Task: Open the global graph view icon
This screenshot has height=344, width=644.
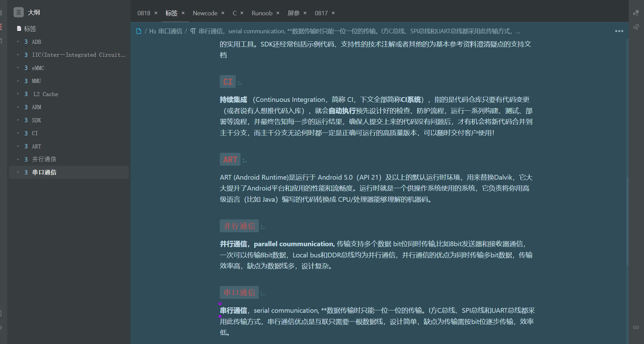Action: point(636,13)
